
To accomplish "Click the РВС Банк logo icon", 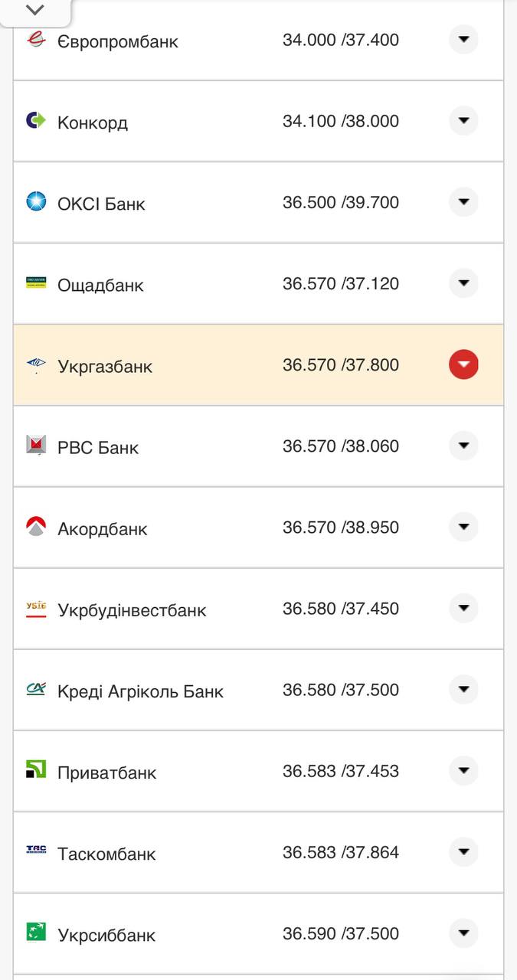I will point(36,445).
